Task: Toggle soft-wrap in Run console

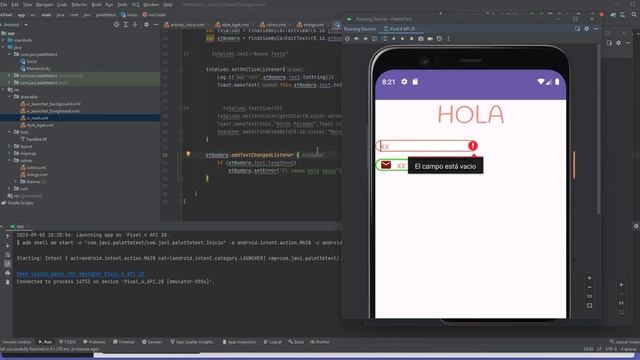Action: (7, 255)
